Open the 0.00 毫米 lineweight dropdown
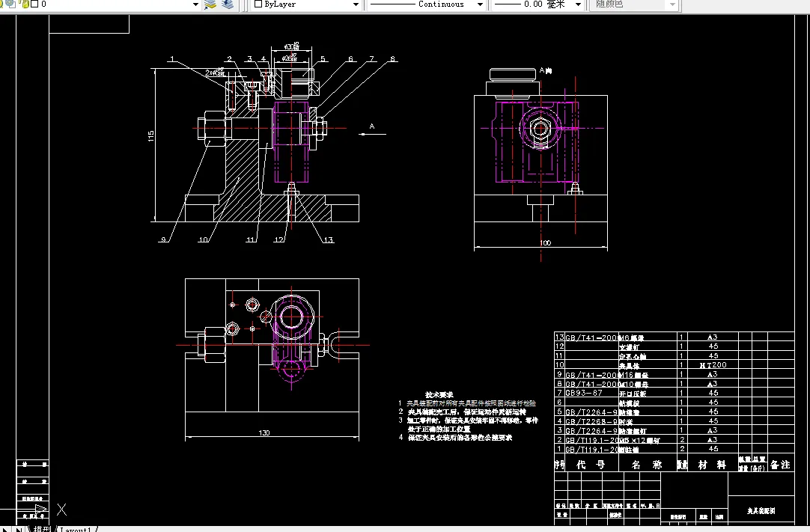 577,4
